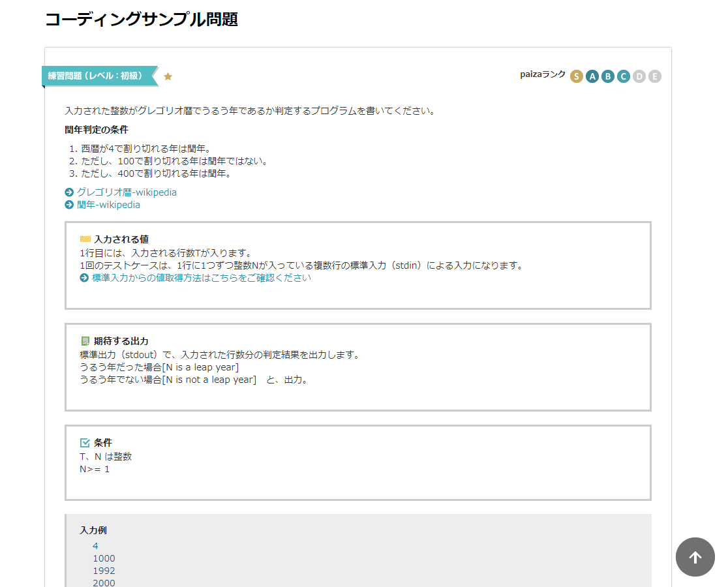Click the greyed-out E rank badge

point(655,76)
